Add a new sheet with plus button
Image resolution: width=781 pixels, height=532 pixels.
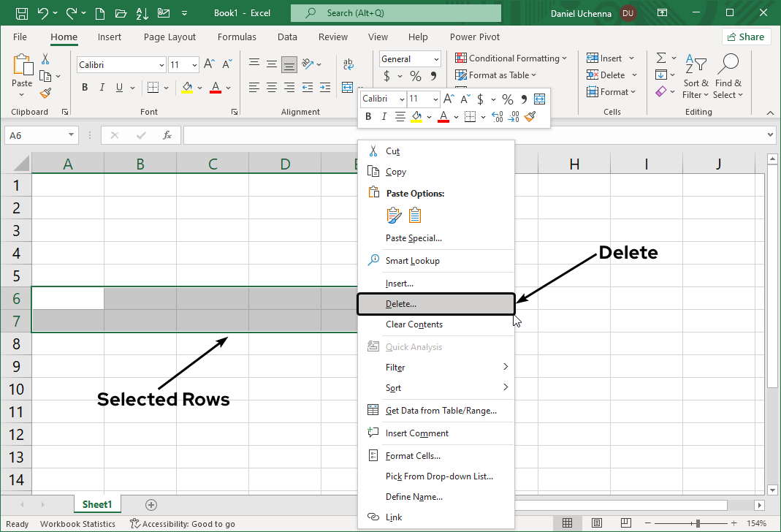[151, 504]
